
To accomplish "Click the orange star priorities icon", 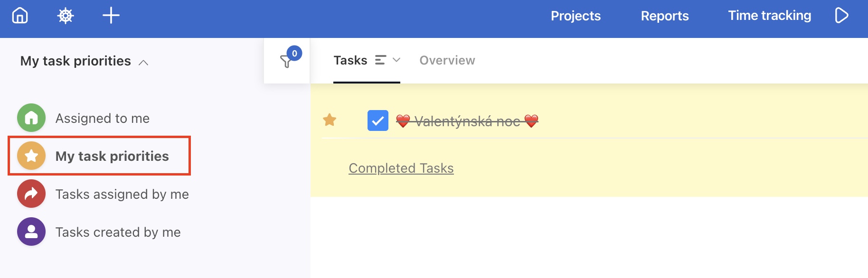I will click(x=31, y=156).
